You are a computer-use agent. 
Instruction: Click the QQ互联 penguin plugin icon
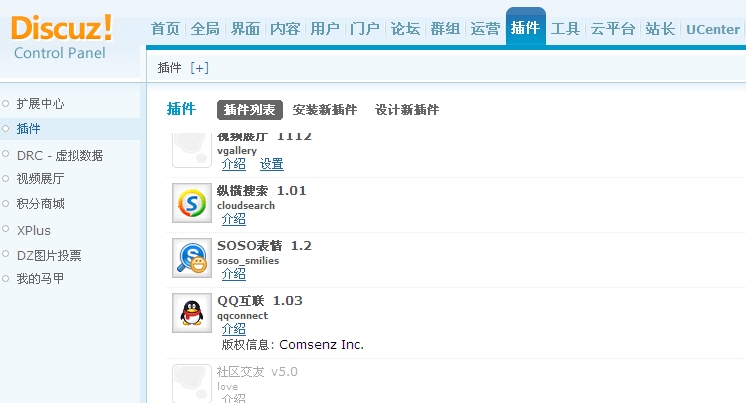click(x=192, y=313)
